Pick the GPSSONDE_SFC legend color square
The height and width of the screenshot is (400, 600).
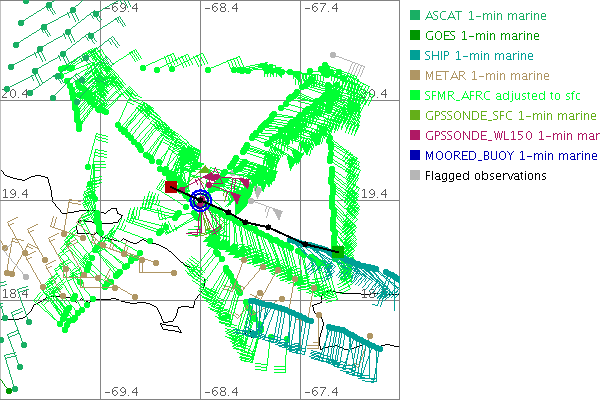415,116
